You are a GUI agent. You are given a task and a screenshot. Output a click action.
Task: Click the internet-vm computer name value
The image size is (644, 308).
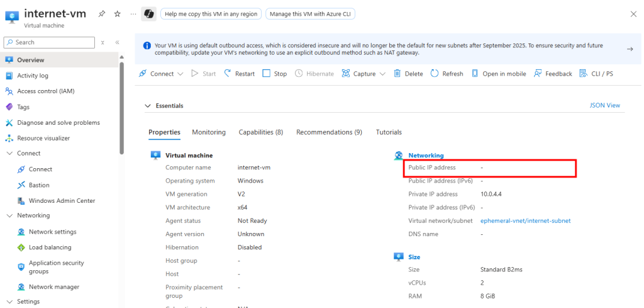[x=254, y=168]
